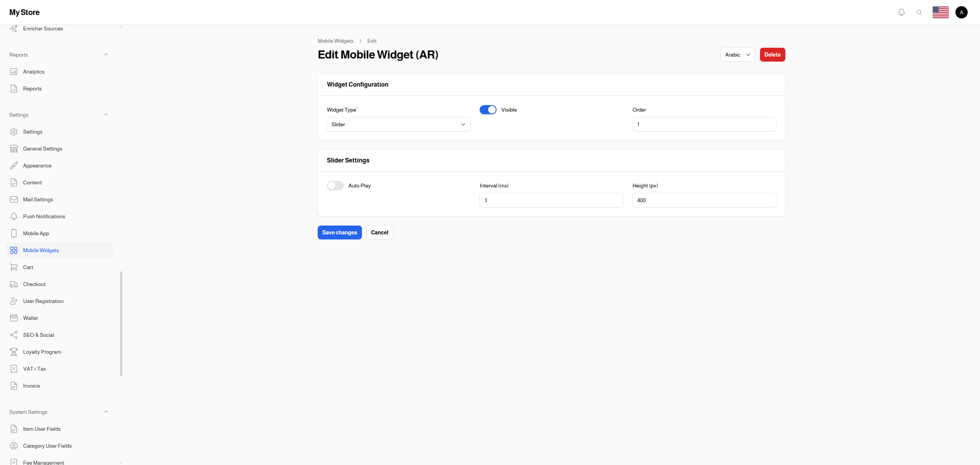Open the Mobile App settings icon
The height and width of the screenshot is (465, 980).
(14, 233)
